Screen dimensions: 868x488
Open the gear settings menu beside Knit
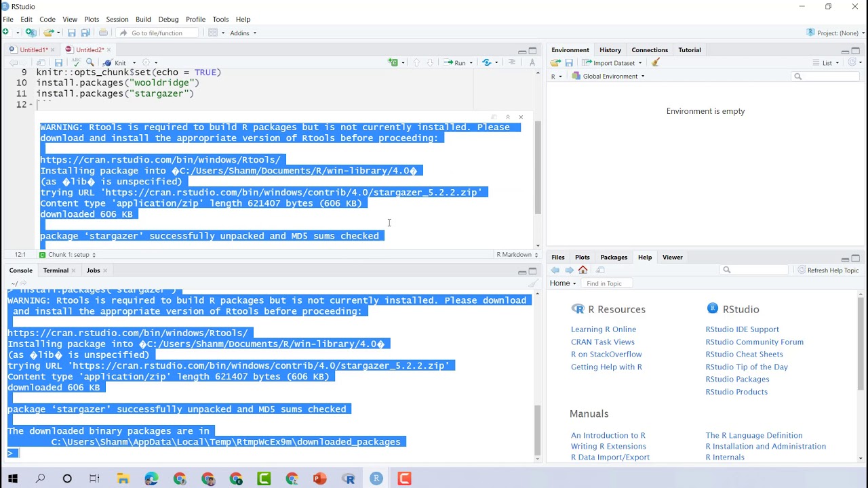pos(146,62)
